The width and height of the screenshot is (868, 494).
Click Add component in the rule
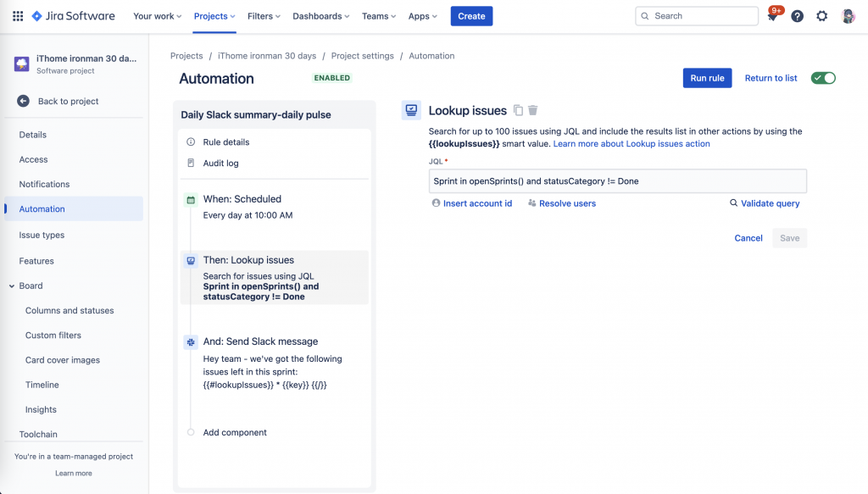click(235, 432)
